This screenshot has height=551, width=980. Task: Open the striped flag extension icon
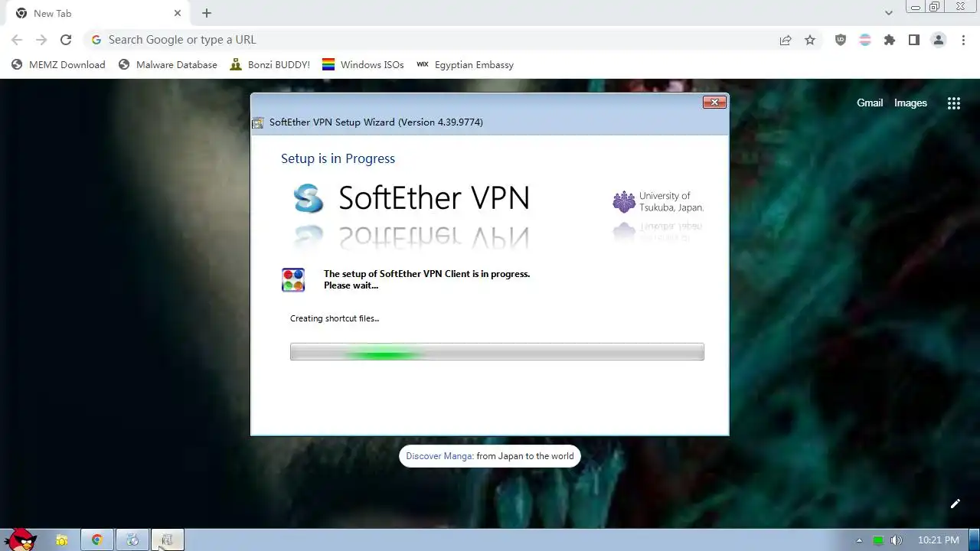865,40
